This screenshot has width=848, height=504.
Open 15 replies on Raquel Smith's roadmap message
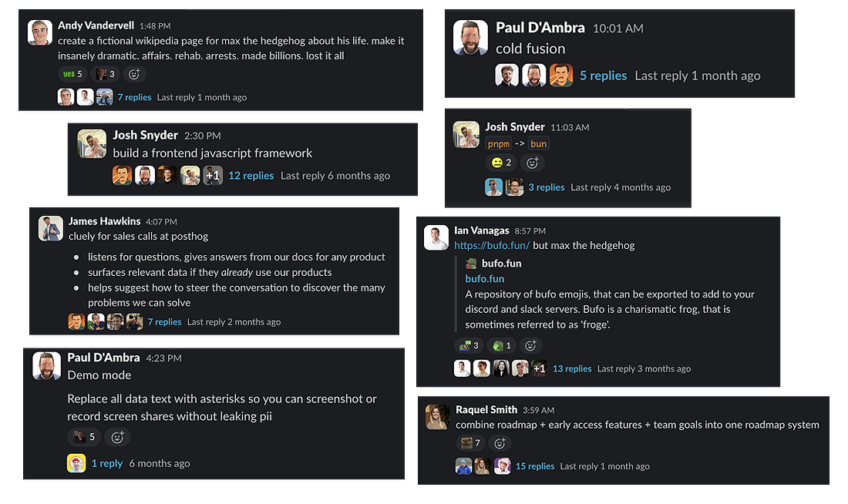click(x=535, y=466)
